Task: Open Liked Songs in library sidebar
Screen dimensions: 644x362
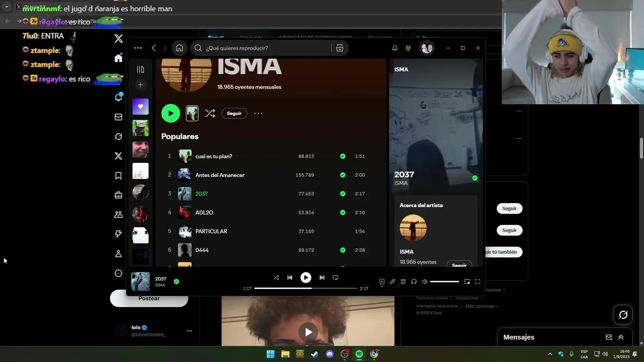Action: [140, 107]
